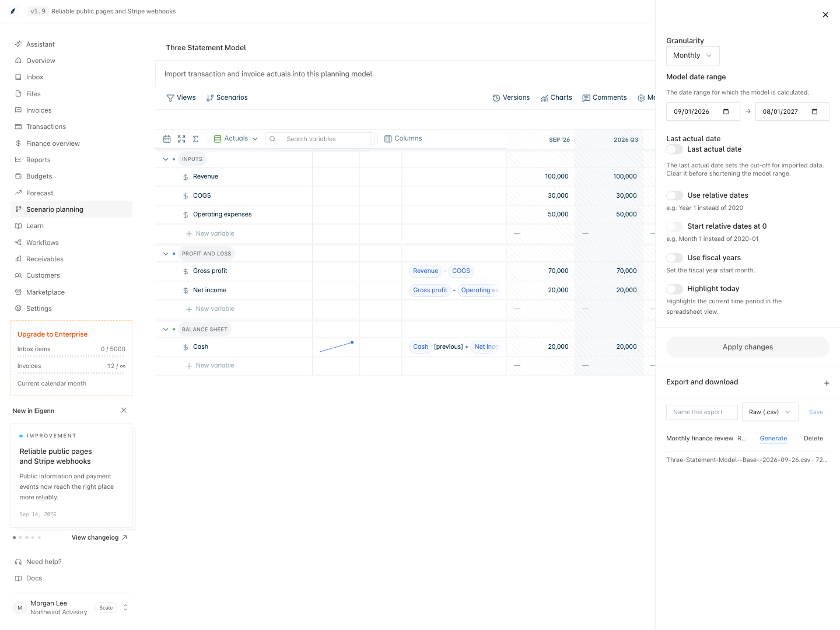
Task: Dismiss the New in Eigenn card
Action: pos(124,410)
